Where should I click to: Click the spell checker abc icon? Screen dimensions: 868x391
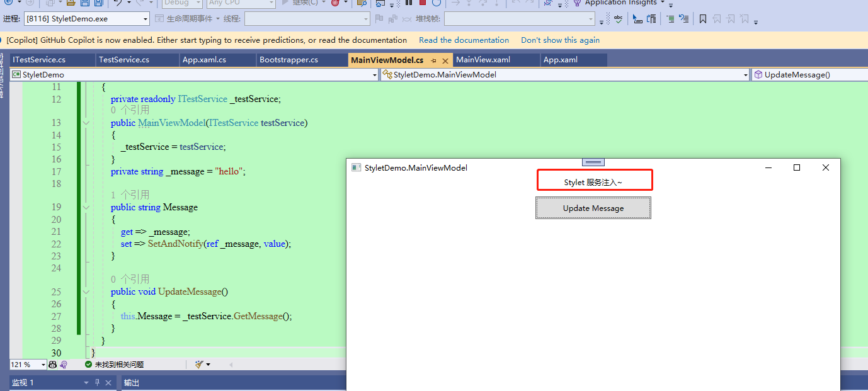click(x=618, y=19)
